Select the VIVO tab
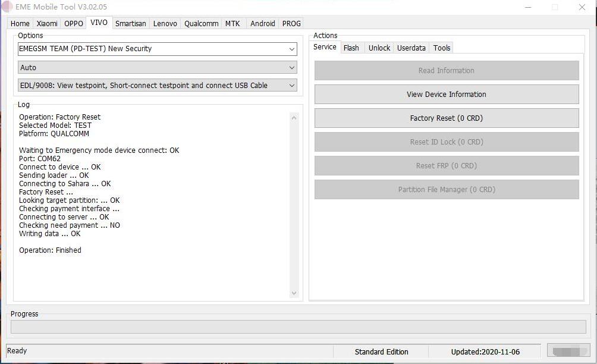The width and height of the screenshot is (597, 364). pos(99,23)
